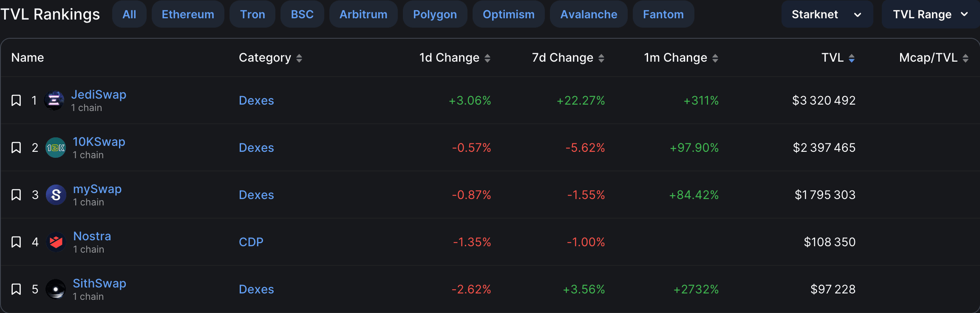Bookmark the JediSwap protocol row

(16, 100)
